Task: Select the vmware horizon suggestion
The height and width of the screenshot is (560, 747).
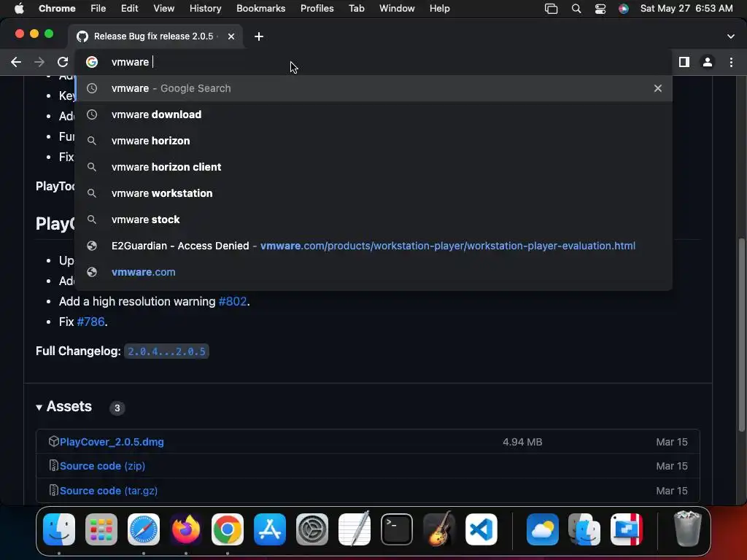Action: click(374, 141)
